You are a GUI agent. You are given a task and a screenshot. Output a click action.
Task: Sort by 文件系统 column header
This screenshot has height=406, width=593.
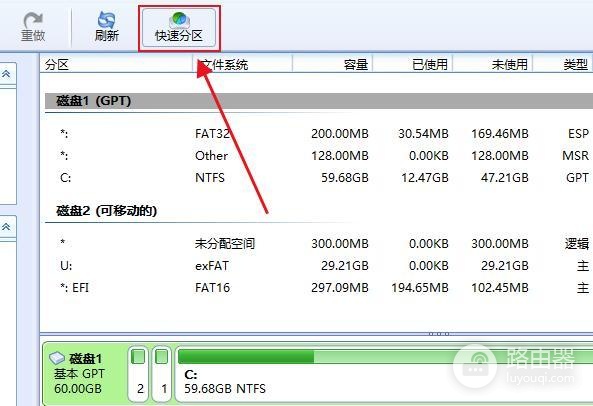coord(243,64)
